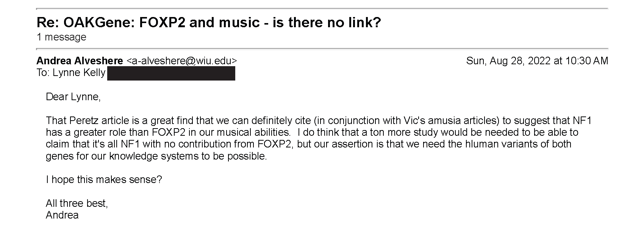Viewport: 644px width, 228px height.
Task: Click the date Sun, Aug 28, 2022
Action: [x=508, y=61]
